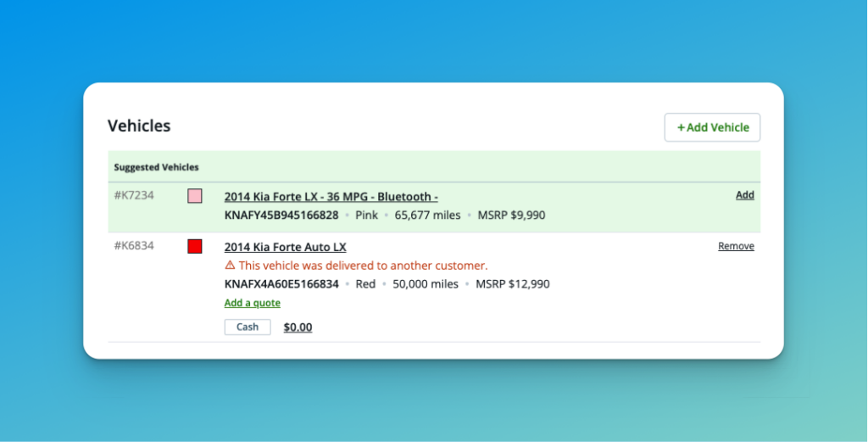This screenshot has height=442, width=868.
Task: Open the 2014 Kia Forte LX Bluetooth listing
Action: [x=331, y=197]
